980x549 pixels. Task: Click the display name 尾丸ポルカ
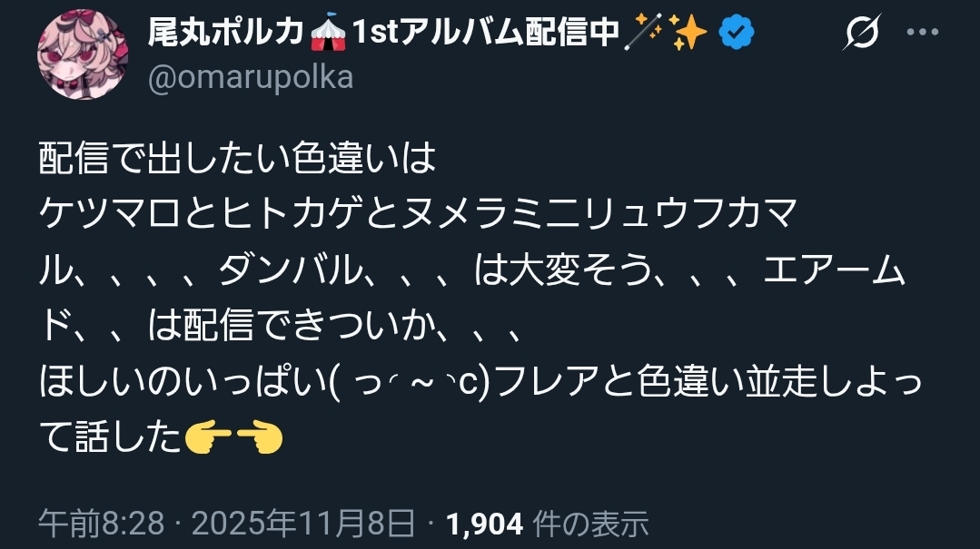(x=226, y=31)
